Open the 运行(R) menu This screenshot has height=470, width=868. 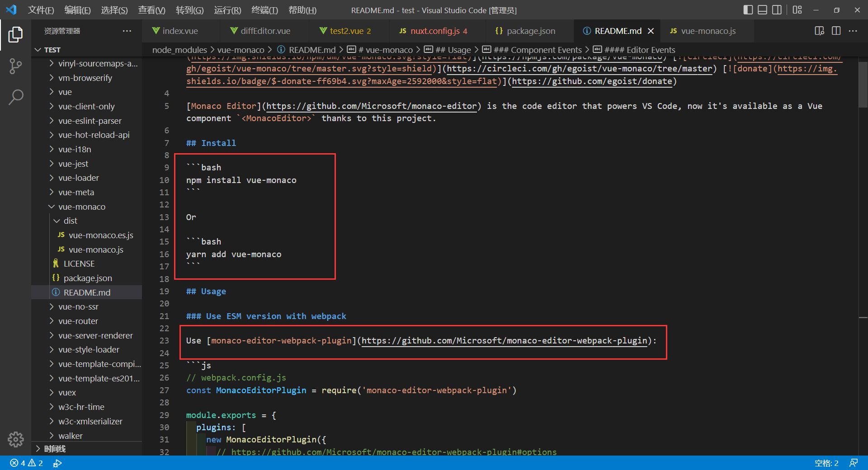click(227, 10)
